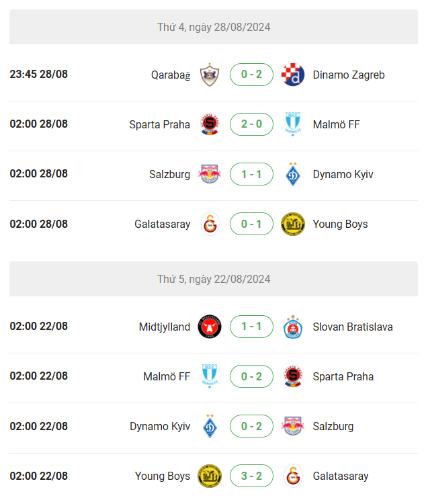Select the Thứ 5, ngày 22/08/2024 date header

tap(214, 279)
